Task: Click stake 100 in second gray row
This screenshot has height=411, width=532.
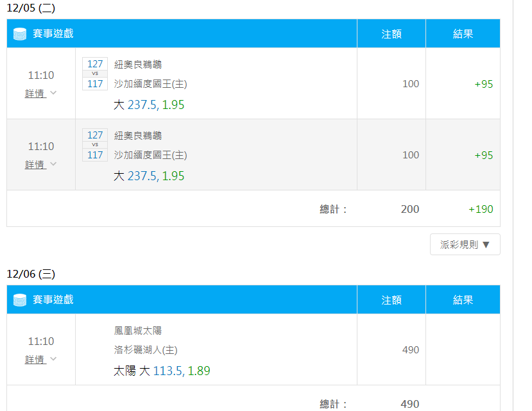Action: pos(411,155)
